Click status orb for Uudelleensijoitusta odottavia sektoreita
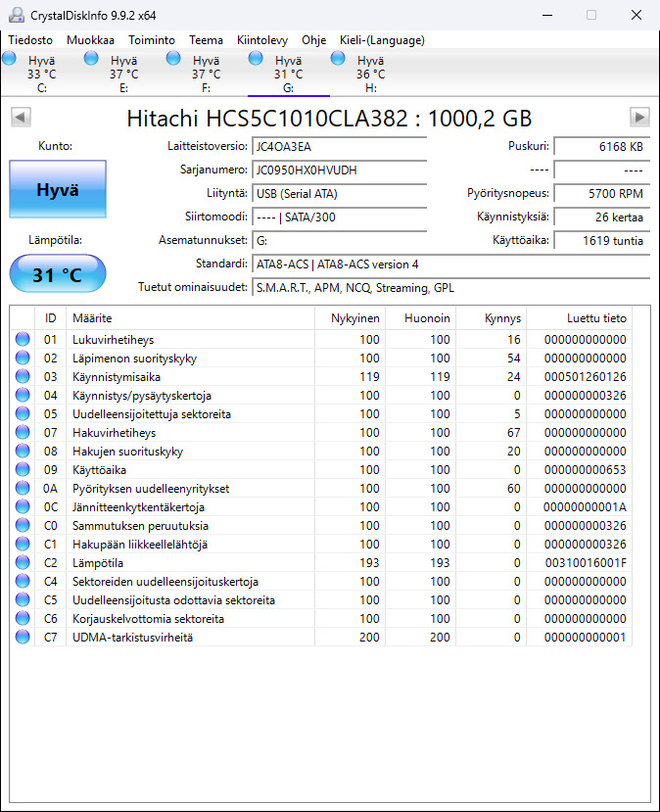Viewport: 660px width, 812px height. pyautogui.click(x=23, y=600)
